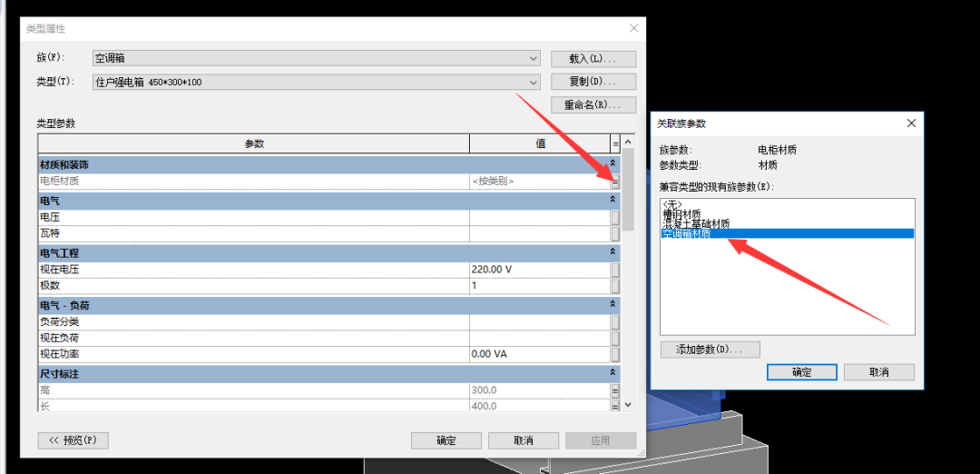Click the 极数 value cell showing 1

(540, 286)
